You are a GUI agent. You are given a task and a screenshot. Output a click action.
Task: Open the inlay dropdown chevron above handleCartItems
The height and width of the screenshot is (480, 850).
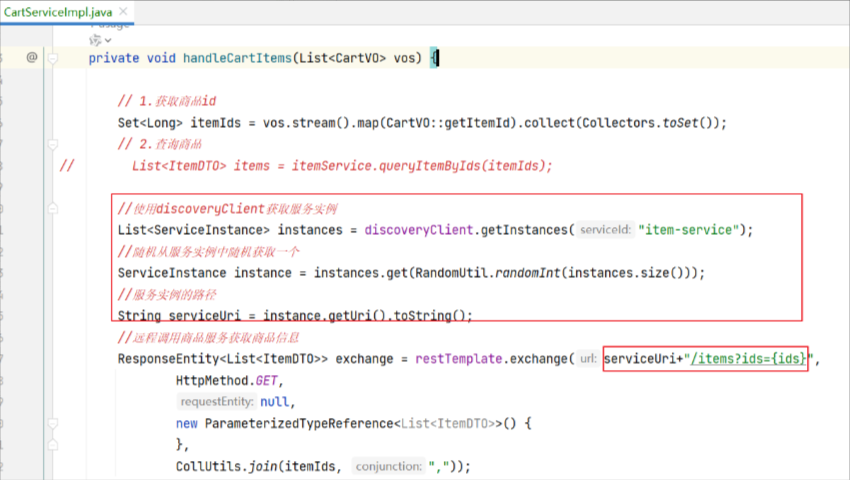(108, 40)
